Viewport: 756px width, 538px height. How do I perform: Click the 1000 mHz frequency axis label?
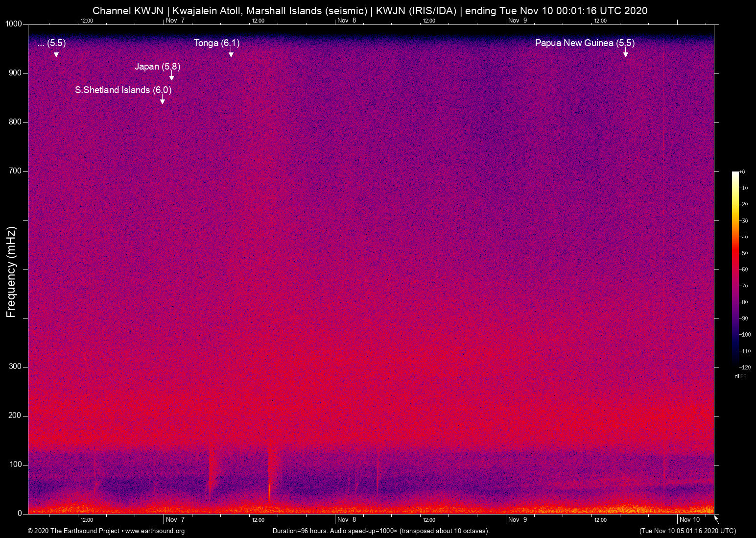[x=13, y=24]
